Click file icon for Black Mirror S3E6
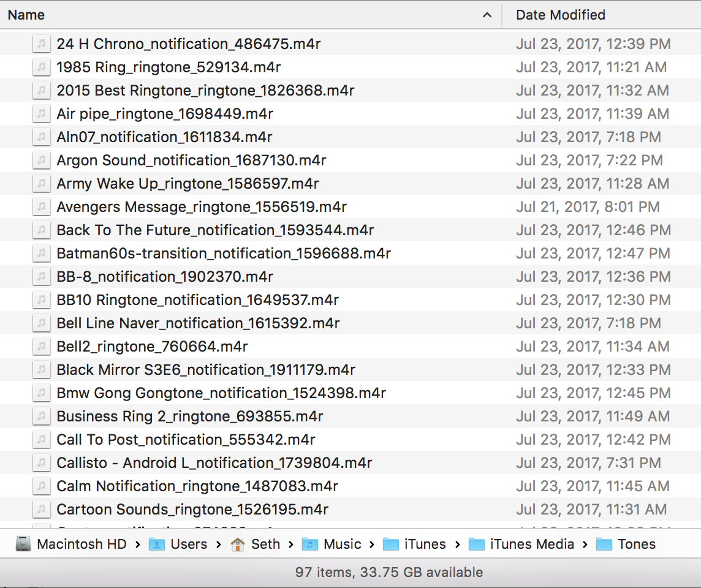This screenshot has width=701, height=588. 41,369
